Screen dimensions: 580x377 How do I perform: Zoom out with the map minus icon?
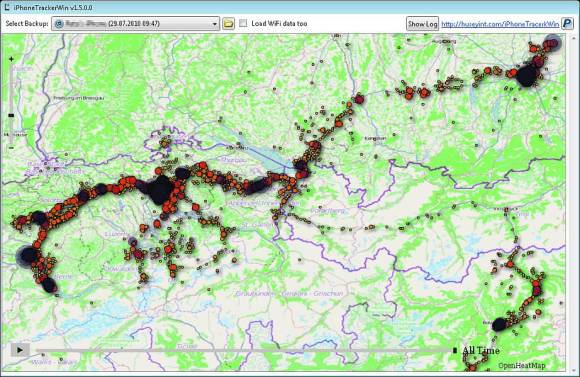click(x=11, y=148)
